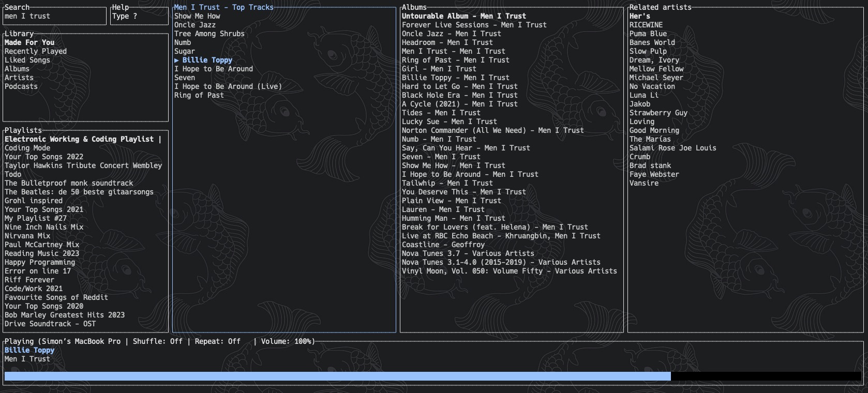Open related artist 'Faye Webster'

(x=654, y=174)
